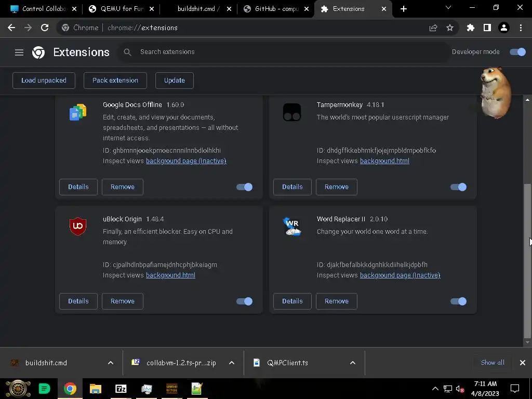Open the Chrome profile avatar
The height and width of the screenshot is (399, 532).
504,28
